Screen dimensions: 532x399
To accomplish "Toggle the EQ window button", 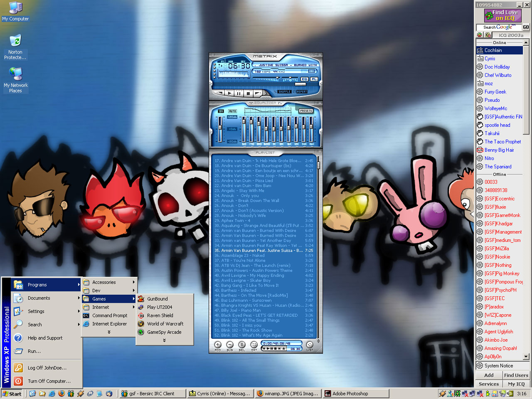I will 304,79.
